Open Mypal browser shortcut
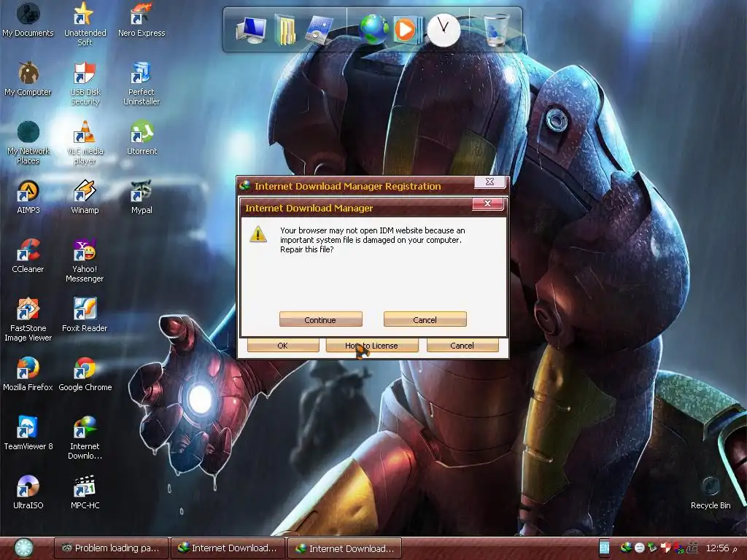 click(142, 197)
